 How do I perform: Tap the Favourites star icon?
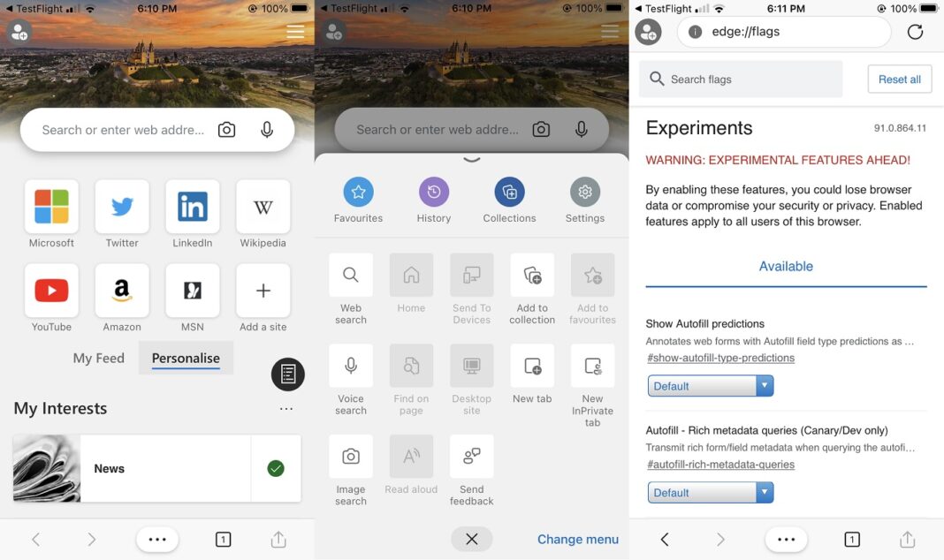click(x=358, y=192)
